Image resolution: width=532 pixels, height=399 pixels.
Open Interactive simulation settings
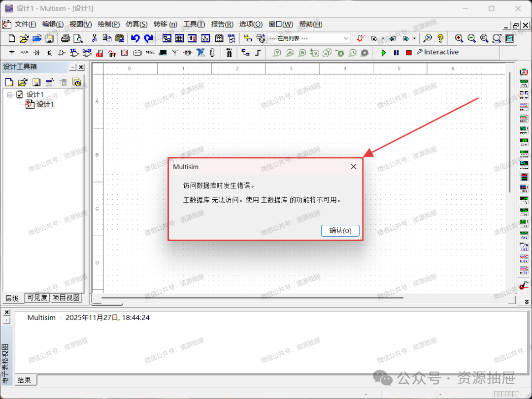438,52
